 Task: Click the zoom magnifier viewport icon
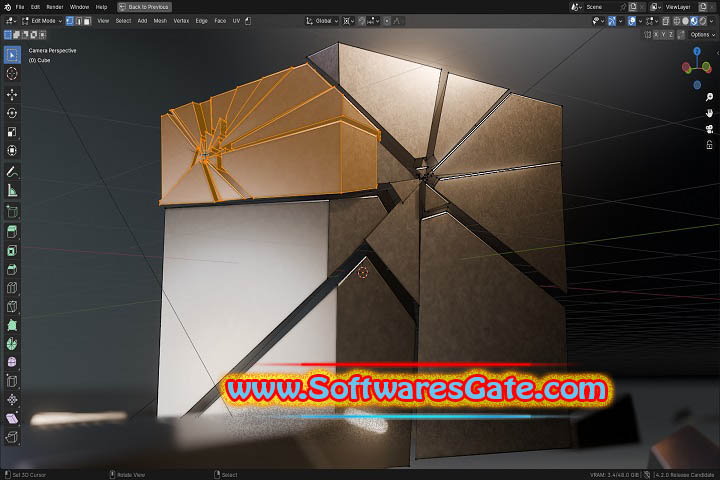click(x=709, y=97)
